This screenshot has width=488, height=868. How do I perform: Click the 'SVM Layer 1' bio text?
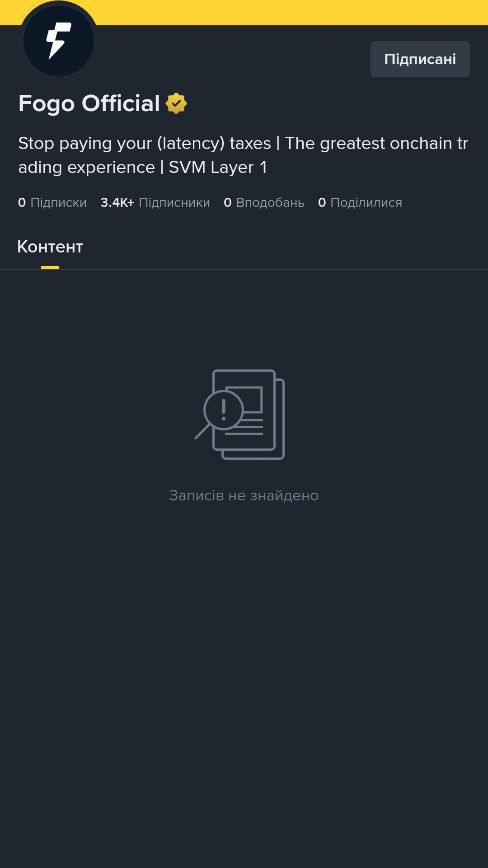(218, 167)
